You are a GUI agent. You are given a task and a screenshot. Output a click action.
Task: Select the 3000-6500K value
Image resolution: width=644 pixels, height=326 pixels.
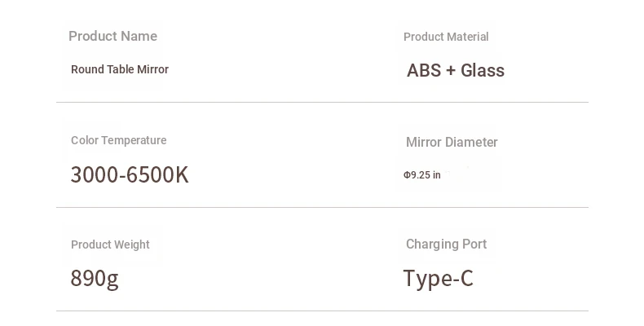(130, 174)
